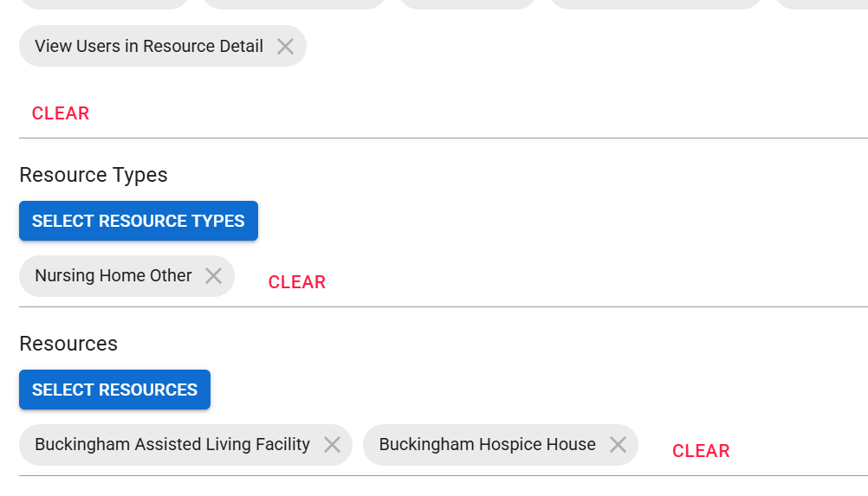The width and height of the screenshot is (868, 496).
Task: Click the leftmost cut-off chip at top edge
Action: pos(104,3)
